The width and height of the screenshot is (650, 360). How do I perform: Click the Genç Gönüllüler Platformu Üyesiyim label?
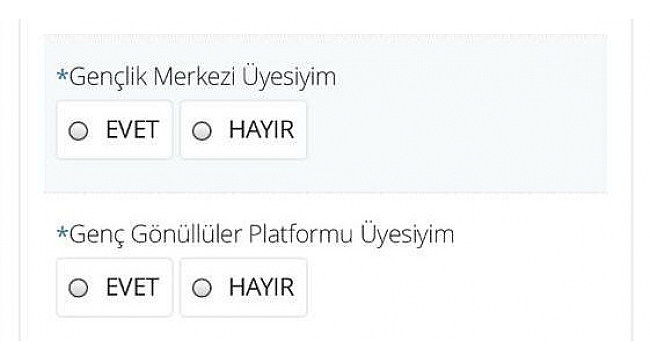(x=262, y=235)
